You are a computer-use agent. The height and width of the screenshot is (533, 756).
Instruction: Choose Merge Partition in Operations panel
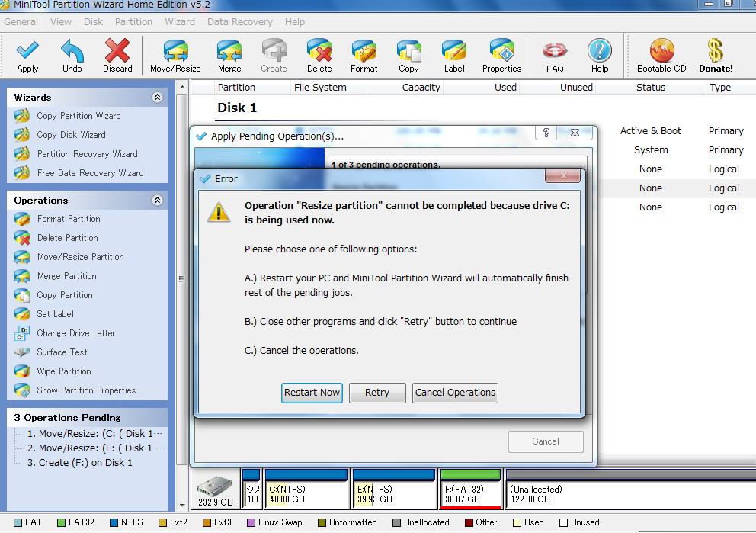point(66,276)
